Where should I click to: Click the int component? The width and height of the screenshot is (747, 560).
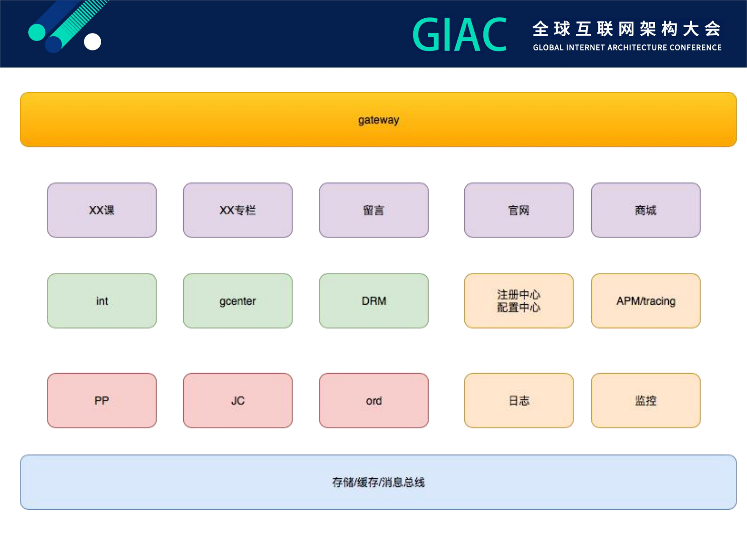(x=101, y=301)
